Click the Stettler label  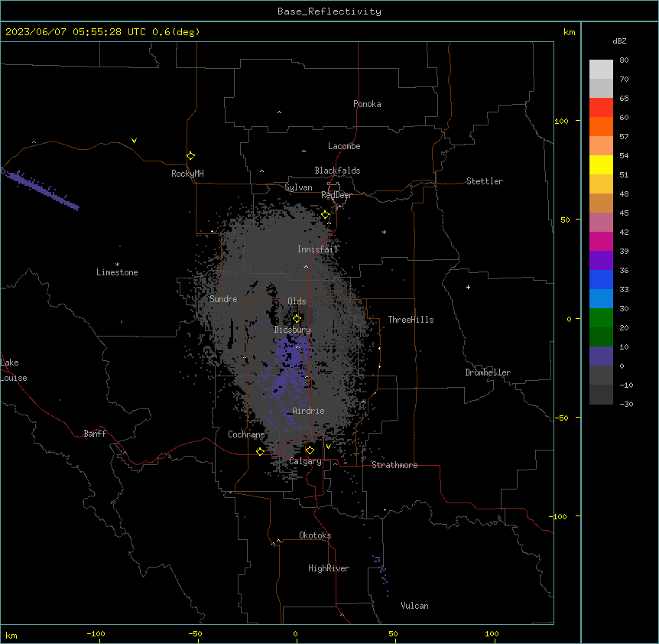484,181
